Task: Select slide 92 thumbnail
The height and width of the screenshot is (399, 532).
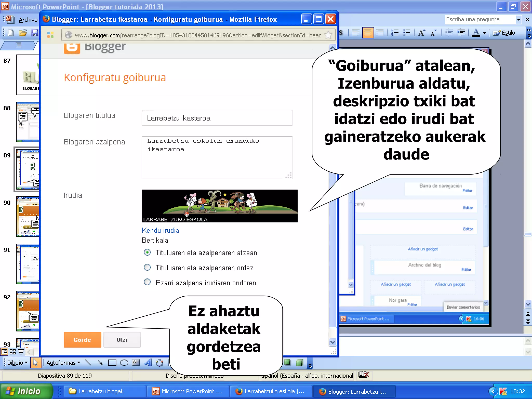Action: (x=28, y=311)
